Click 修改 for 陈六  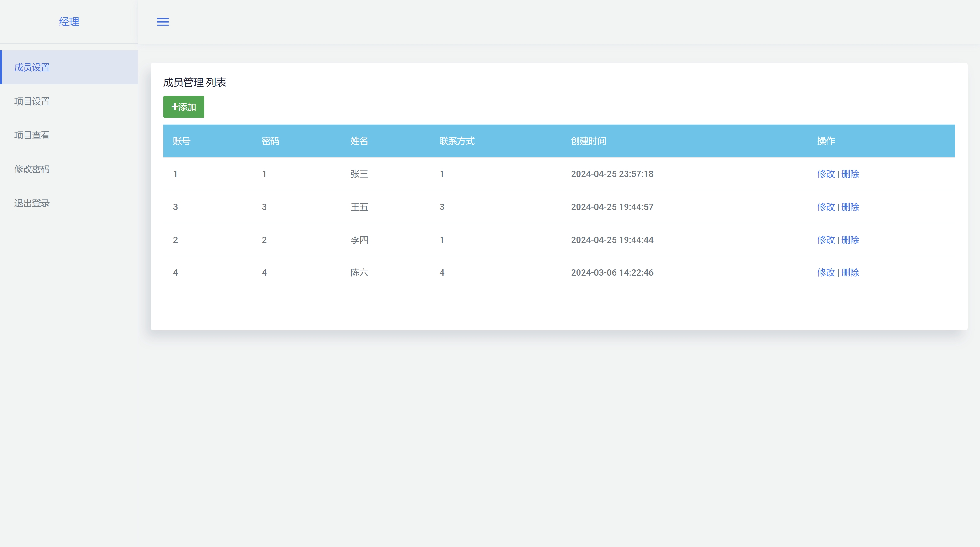[826, 272]
